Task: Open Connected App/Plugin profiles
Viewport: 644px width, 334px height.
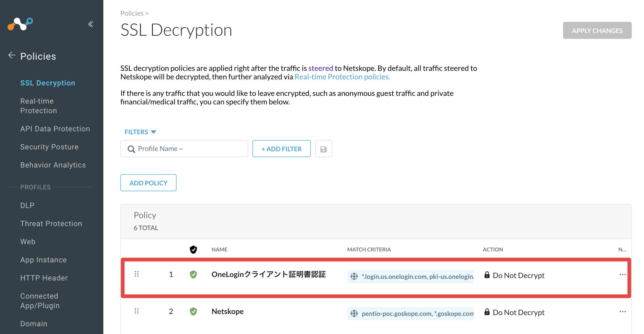Action: coord(40,301)
